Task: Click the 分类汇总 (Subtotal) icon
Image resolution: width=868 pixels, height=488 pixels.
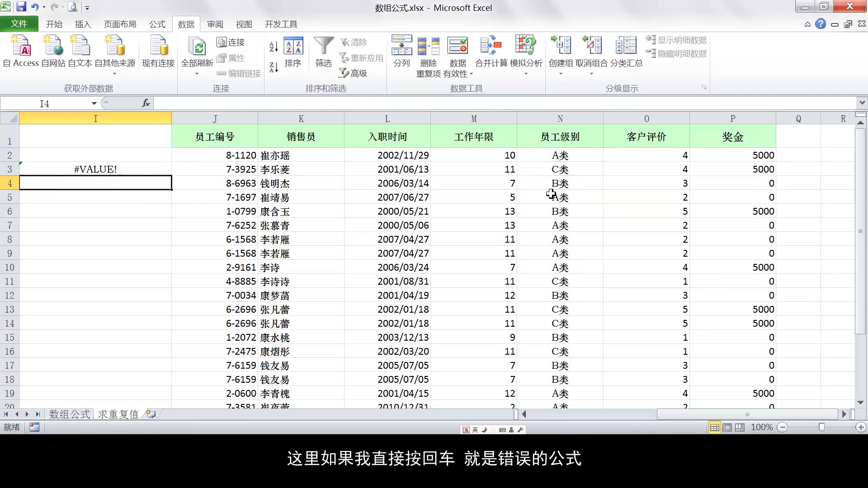Action: tap(626, 46)
